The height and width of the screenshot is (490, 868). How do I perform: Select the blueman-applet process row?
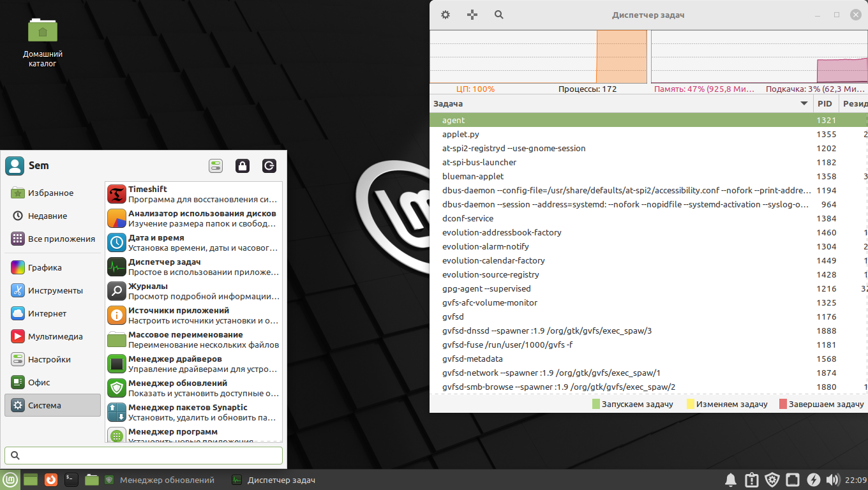pos(473,176)
